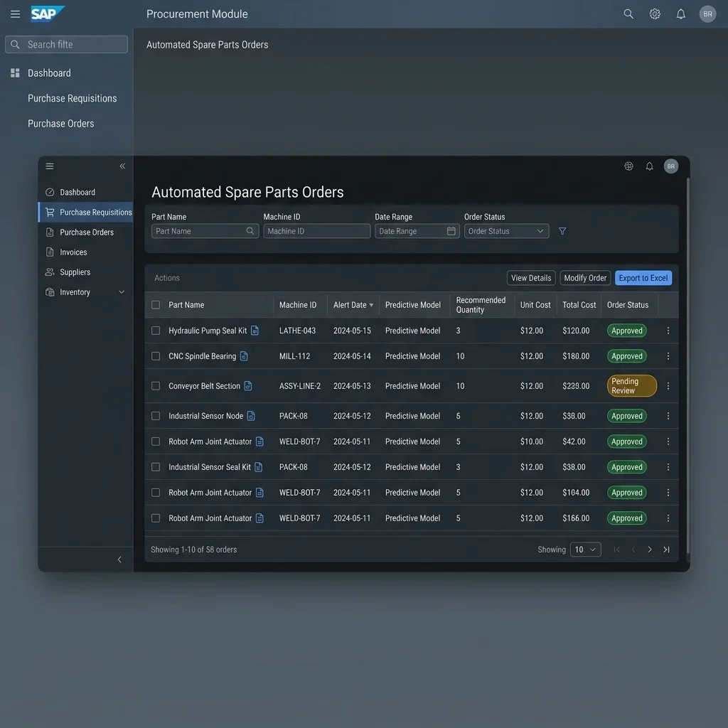
Task: Apply filters with the funnel icon
Action: [562, 231]
